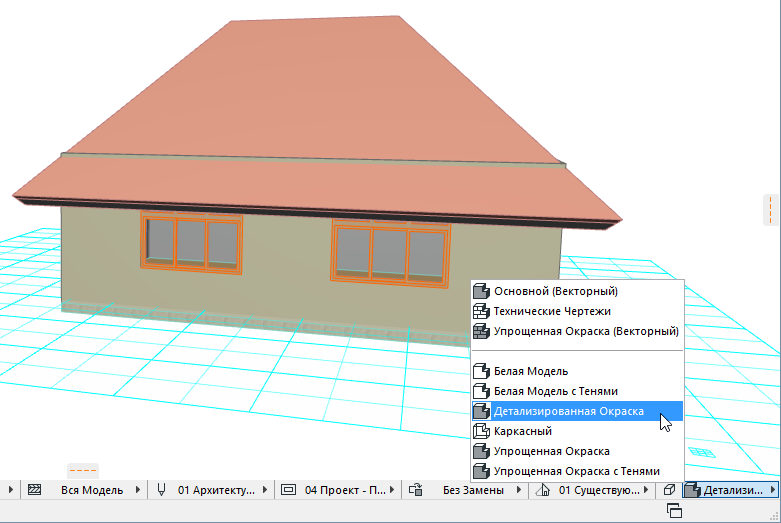Open 01 Существую... renovation filter
The width and height of the screenshot is (781, 523).
(x=599, y=490)
